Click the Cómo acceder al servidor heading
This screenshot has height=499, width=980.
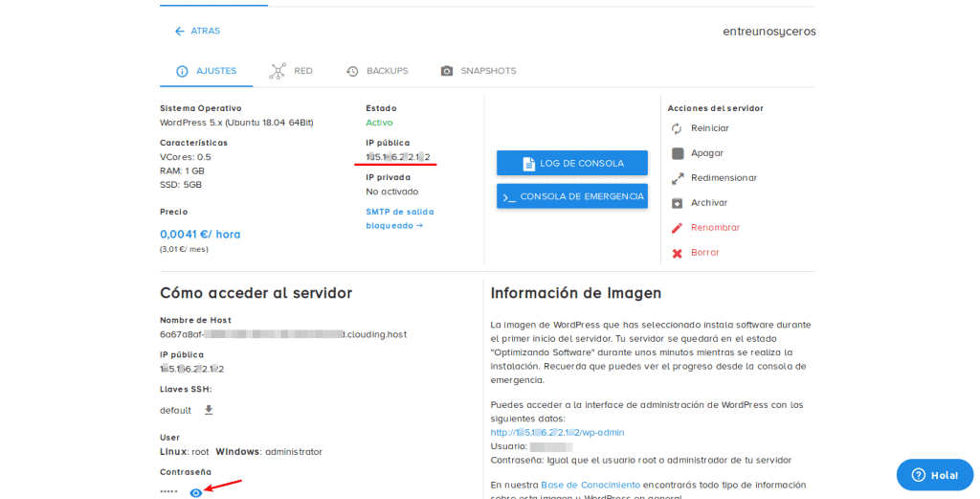[256, 293]
